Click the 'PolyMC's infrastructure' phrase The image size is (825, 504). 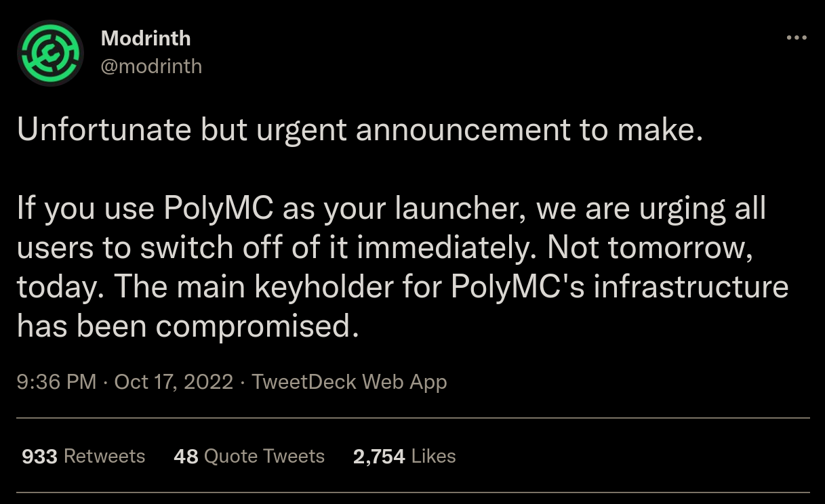pos(619,287)
